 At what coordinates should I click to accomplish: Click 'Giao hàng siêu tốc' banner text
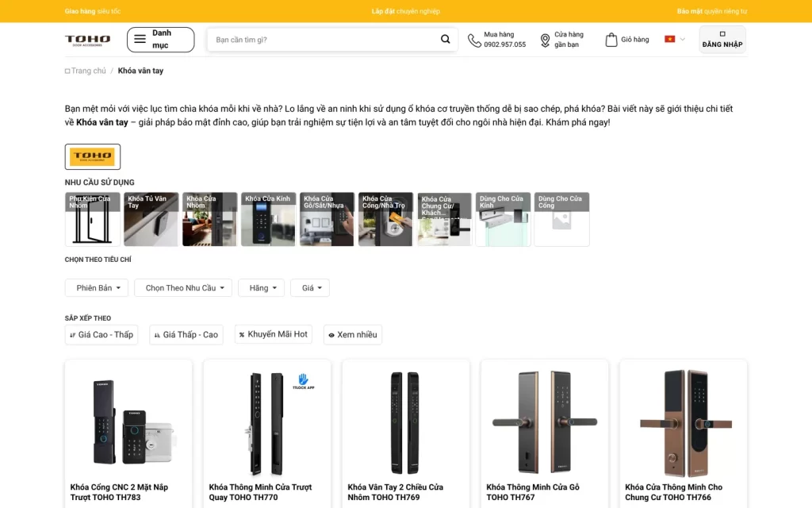pos(93,11)
